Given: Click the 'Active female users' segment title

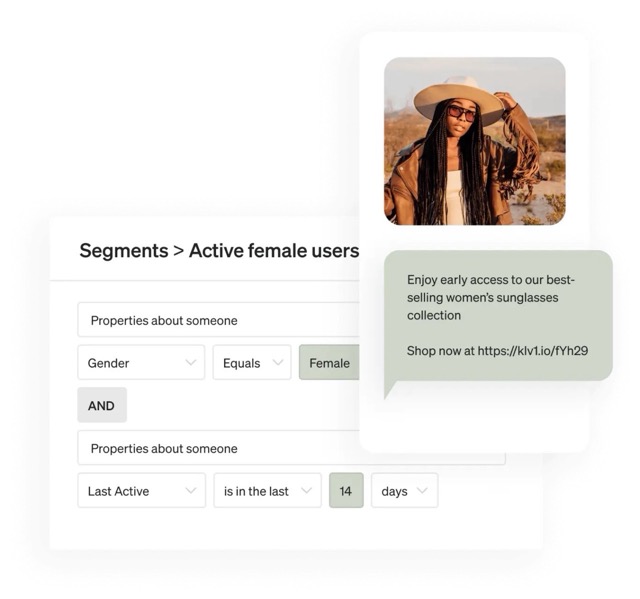Looking at the screenshot, I should 273,250.
